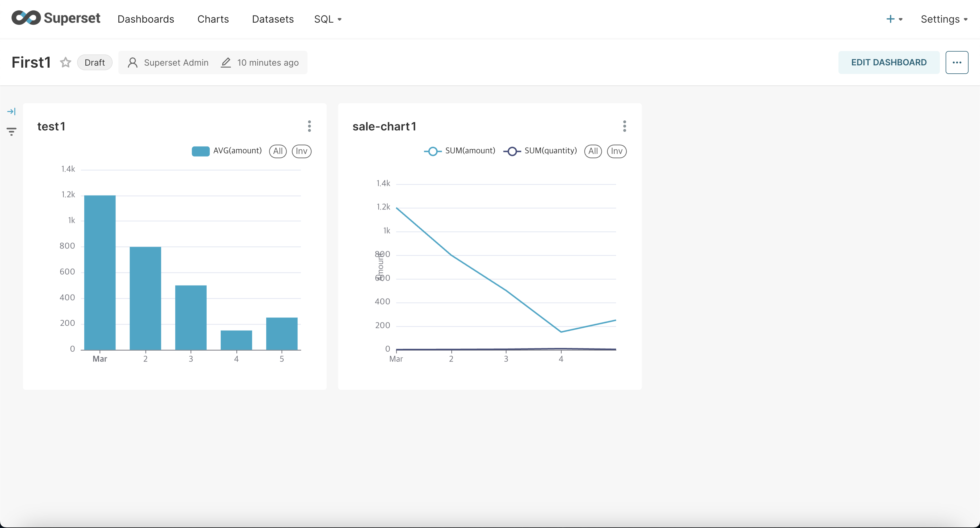Invert legend selection in test1 chart
Viewport: 980px width, 528px height.
point(301,151)
